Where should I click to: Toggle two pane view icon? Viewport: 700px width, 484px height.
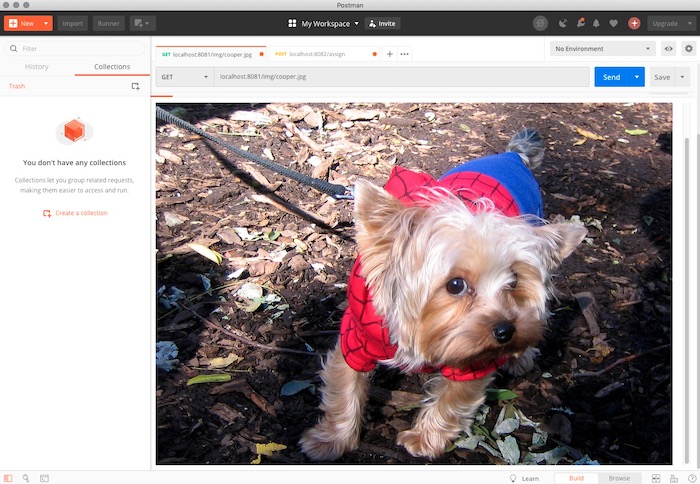(x=656, y=478)
